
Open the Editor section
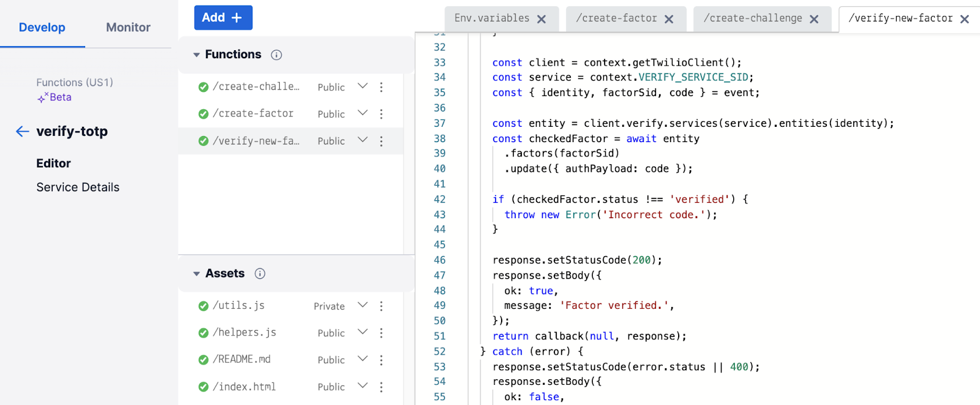pyautogui.click(x=53, y=164)
